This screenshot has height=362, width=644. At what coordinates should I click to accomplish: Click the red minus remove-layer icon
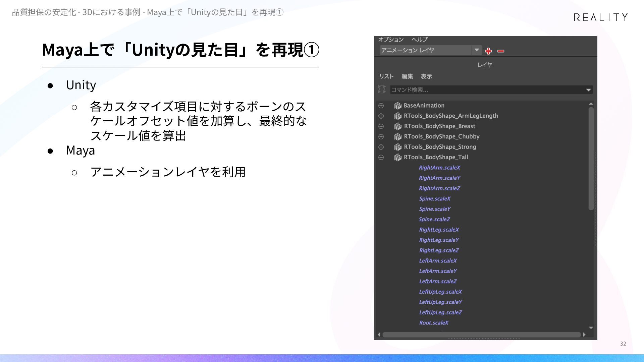pos(501,51)
